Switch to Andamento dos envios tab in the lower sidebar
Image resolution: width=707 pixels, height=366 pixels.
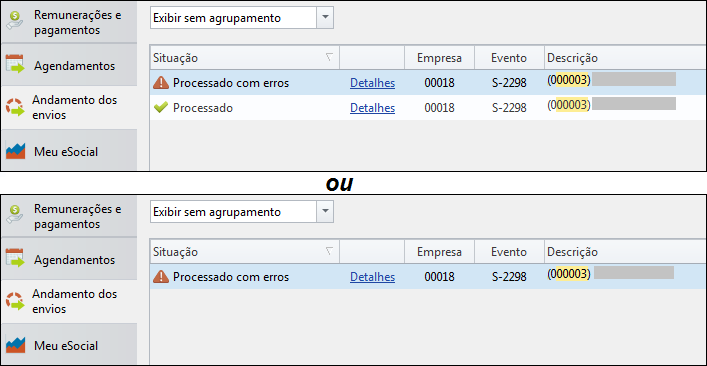(69, 301)
